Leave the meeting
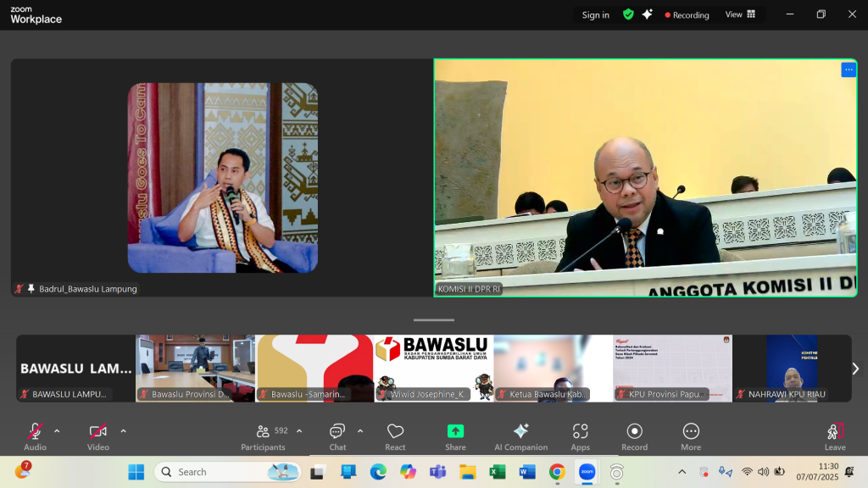Viewport: 868px width, 488px height. tap(835, 436)
